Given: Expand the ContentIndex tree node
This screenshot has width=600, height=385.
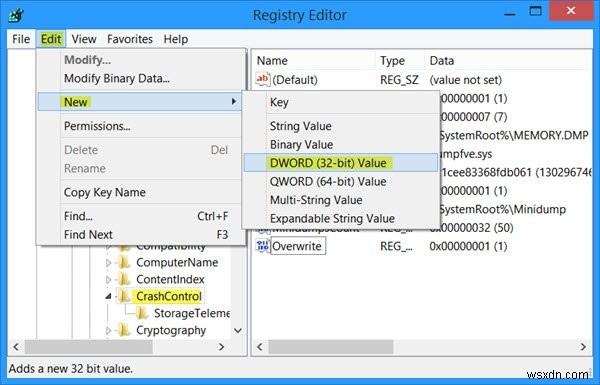Looking at the screenshot, I should (109, 279).
